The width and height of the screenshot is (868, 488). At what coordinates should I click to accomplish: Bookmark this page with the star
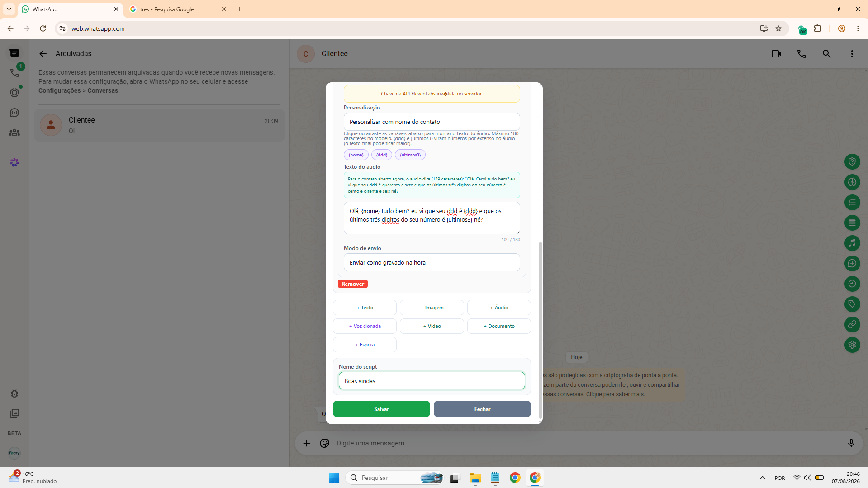tap(778, 28)
